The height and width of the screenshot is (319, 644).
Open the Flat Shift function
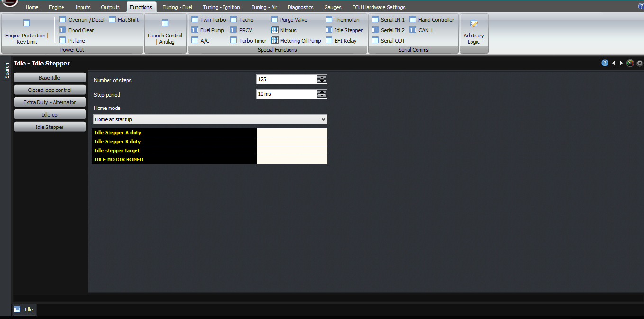pyautogui.click(x=124, y=20)
